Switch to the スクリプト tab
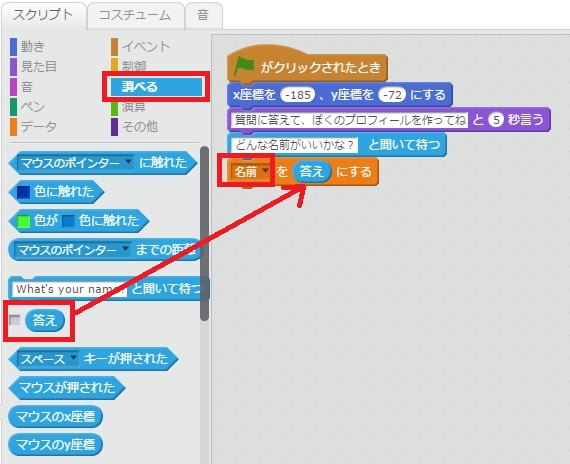The image size is (570, 464). pos(44,15)
